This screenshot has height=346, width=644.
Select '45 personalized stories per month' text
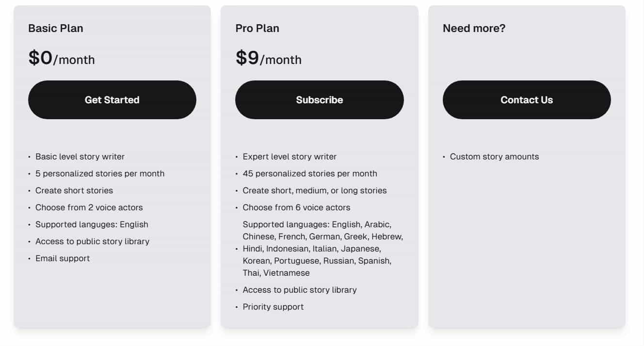pyautogui.click(x=310, y=173)
